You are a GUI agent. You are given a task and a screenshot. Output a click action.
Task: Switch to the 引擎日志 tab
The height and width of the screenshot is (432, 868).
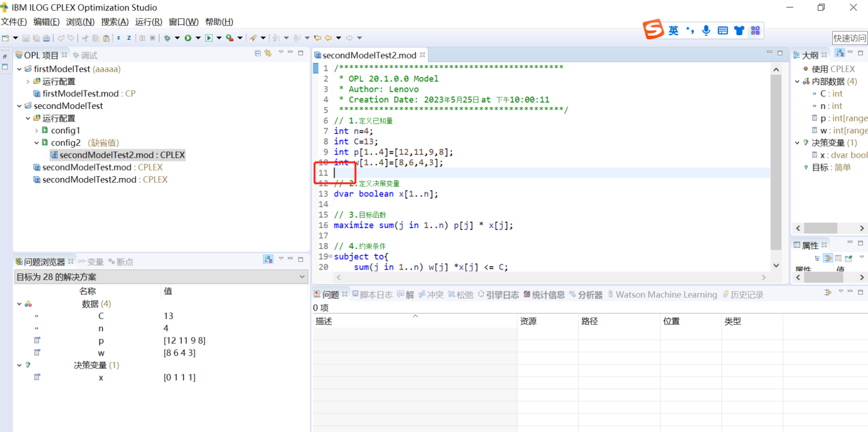pyautogui.click(x=498, y=295)
